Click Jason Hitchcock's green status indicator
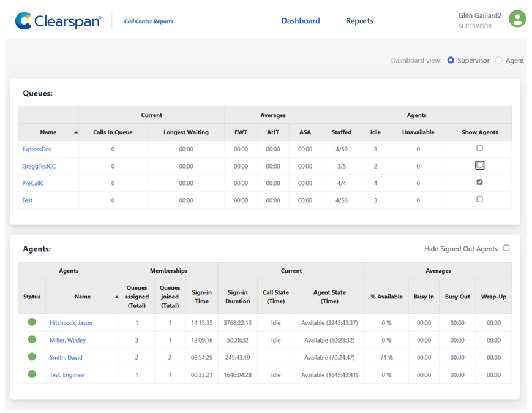Image resolution: width=532 pixels, height=413 pixels. click(x=32, y=322)
